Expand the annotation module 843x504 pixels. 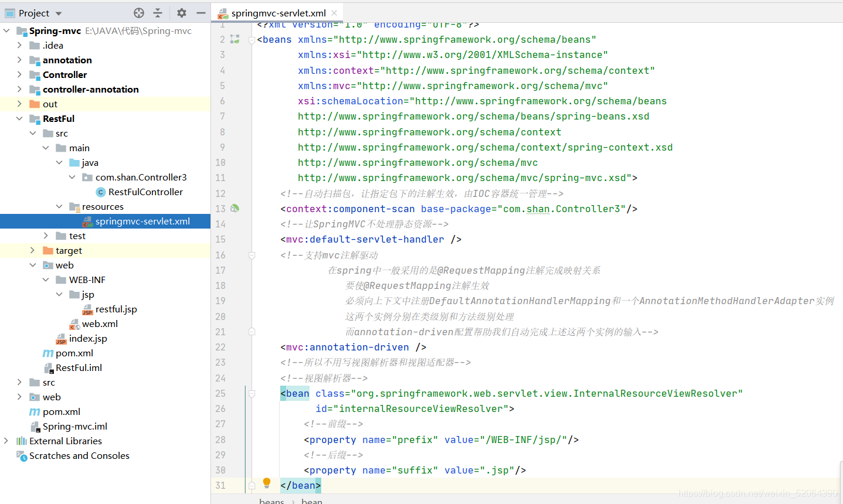(x=19, y=60)
